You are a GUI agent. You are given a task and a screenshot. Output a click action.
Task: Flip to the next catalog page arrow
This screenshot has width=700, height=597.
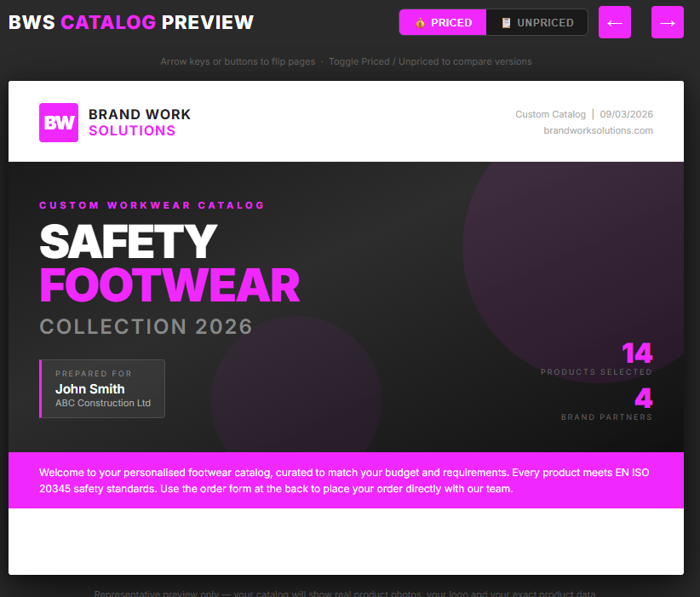coord(668,22)
